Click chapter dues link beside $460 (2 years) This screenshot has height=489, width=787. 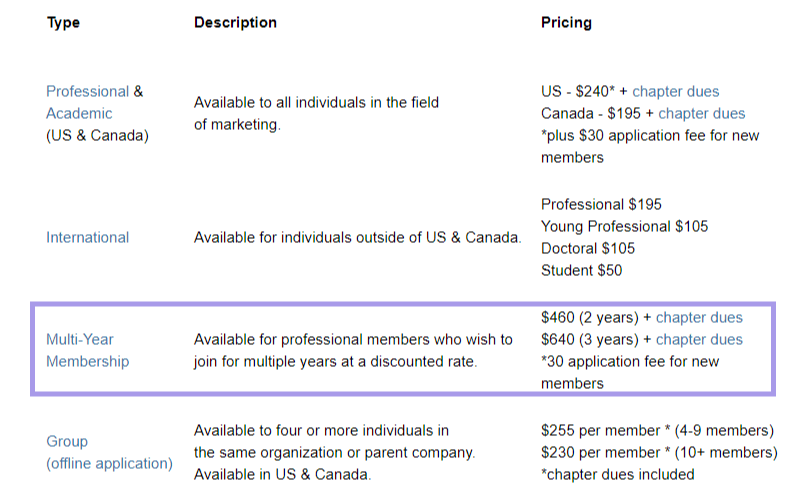tap(699, 317)
